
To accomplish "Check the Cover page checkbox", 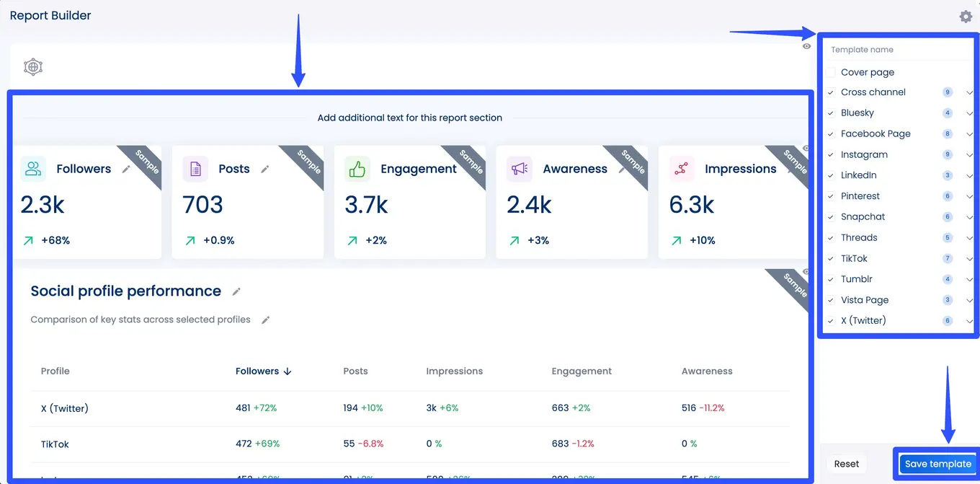I will click(x=831, y=71).
